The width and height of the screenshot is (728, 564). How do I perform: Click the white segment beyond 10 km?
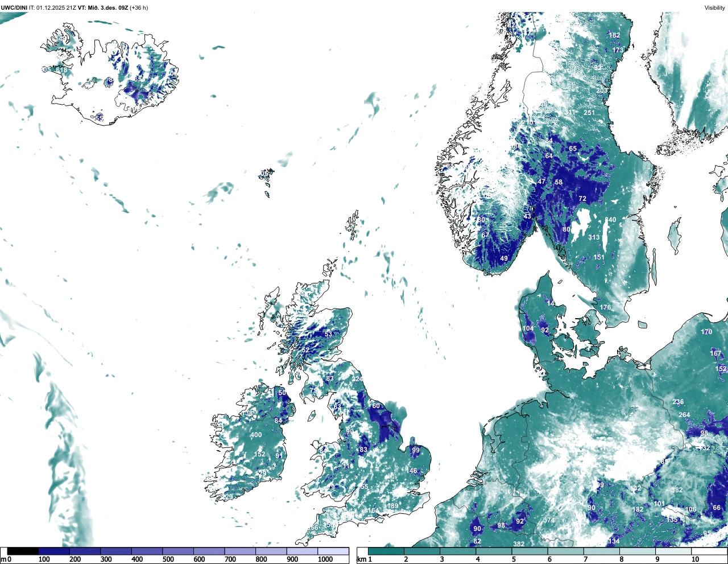pos(709,551)
